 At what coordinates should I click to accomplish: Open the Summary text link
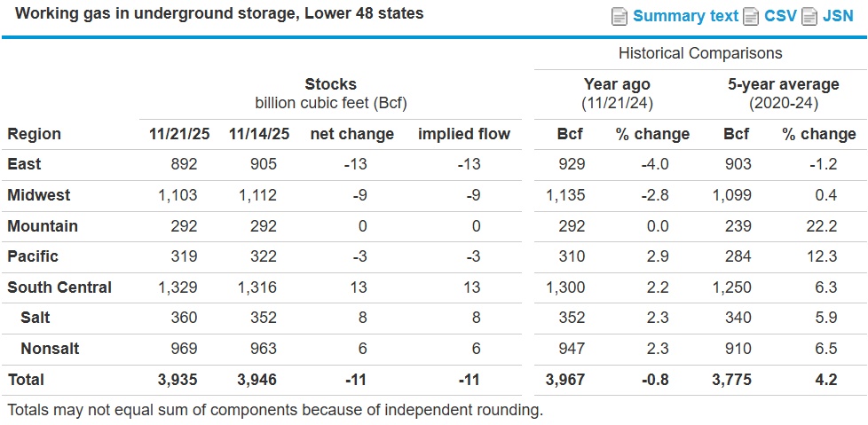(685, 16)
